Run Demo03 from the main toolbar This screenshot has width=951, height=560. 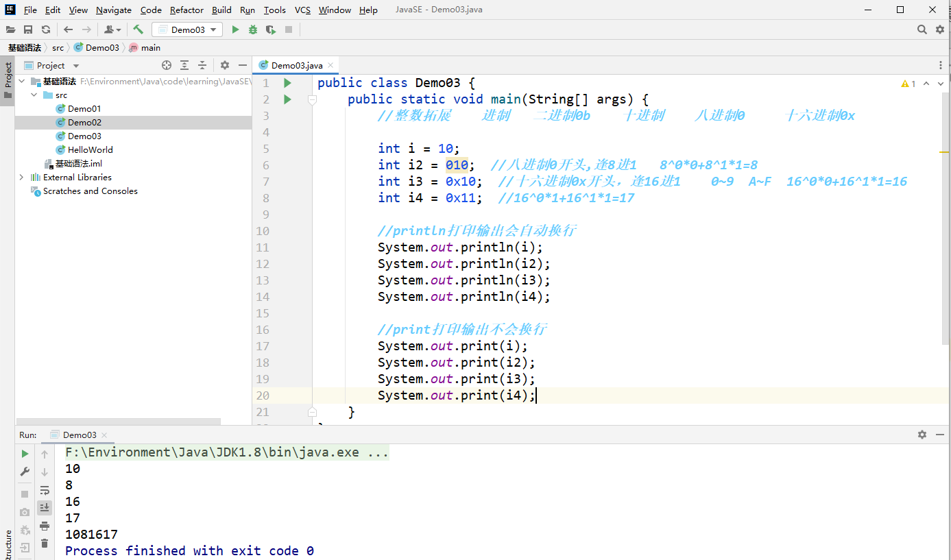pos(235,29)
